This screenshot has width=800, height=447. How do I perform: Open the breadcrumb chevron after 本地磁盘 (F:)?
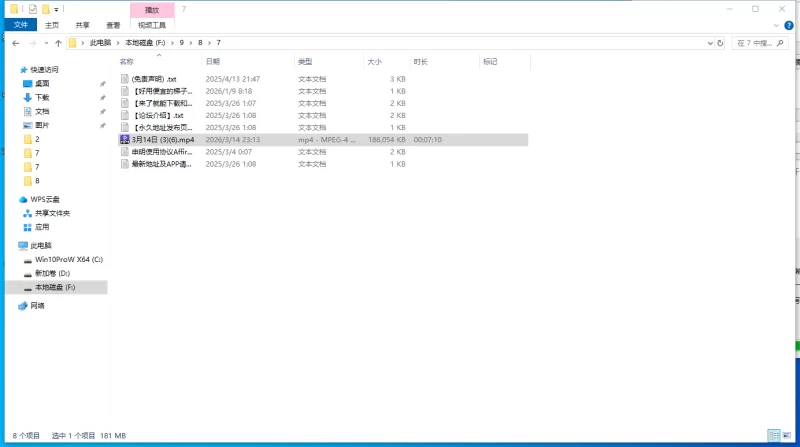pyautogui.click(x=172, y=43)
